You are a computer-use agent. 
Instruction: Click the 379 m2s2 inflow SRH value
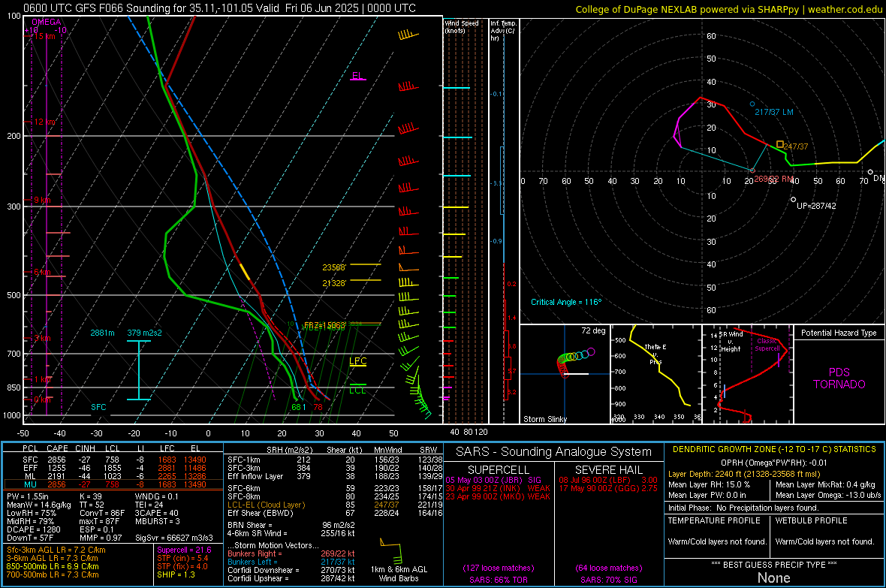145,333
